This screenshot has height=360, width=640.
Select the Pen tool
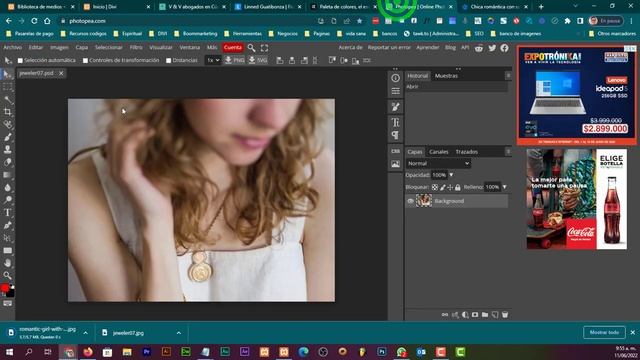coord(7,225)
